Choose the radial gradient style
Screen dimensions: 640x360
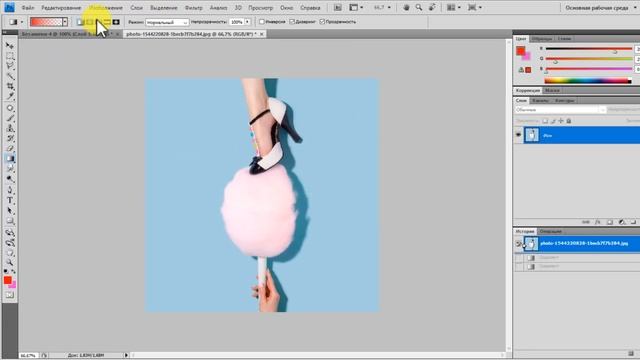[89, 22]
